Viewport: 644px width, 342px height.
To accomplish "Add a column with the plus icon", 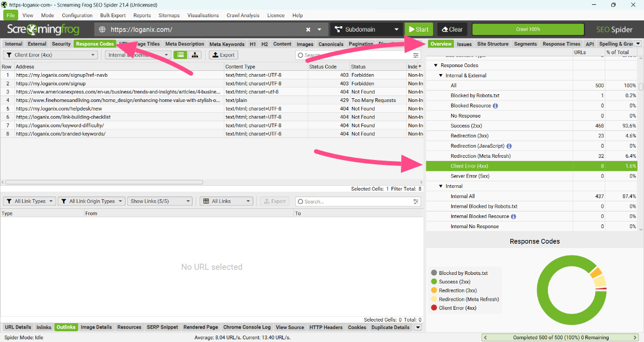I will click(420, 67).
